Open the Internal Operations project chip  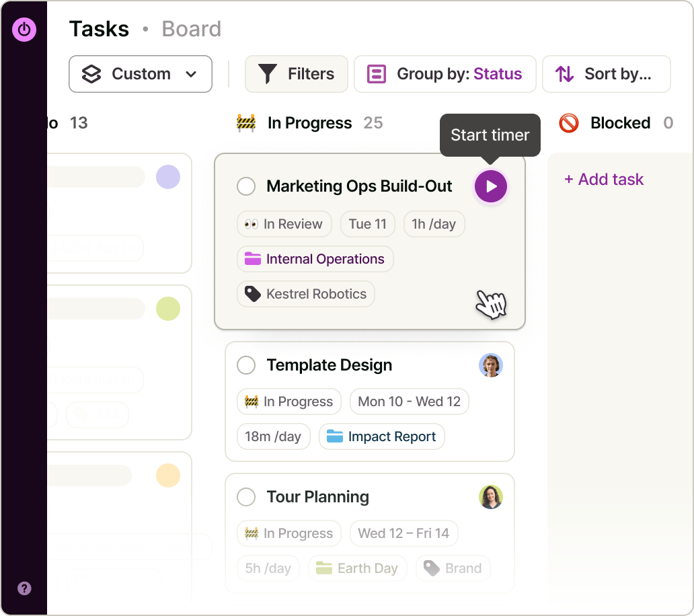tap(315, 259)
